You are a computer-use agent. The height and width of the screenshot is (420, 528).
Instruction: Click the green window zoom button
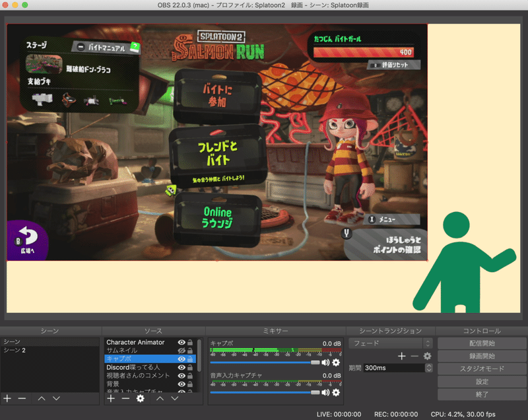[25, 5]
